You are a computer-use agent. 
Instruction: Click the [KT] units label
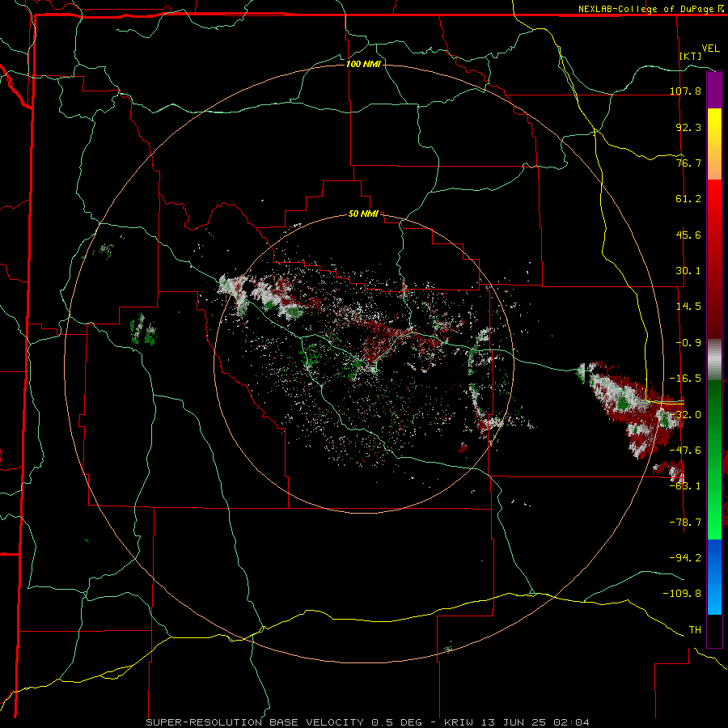point(691,56)
